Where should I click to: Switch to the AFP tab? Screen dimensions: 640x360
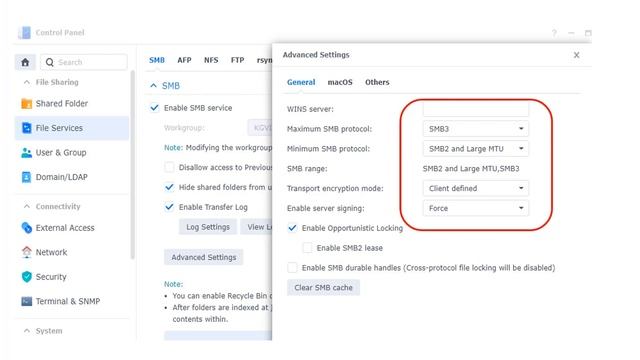pyautogui.click(x=184, y=60)
